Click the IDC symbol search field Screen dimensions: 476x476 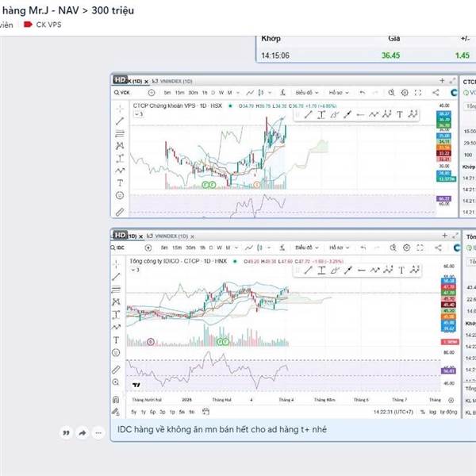117,248
